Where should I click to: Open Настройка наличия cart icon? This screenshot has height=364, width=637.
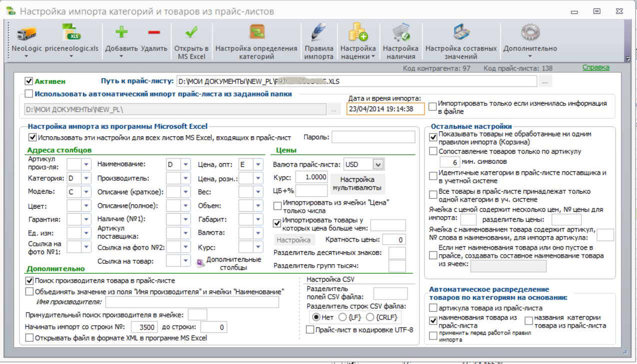(400, 33)
